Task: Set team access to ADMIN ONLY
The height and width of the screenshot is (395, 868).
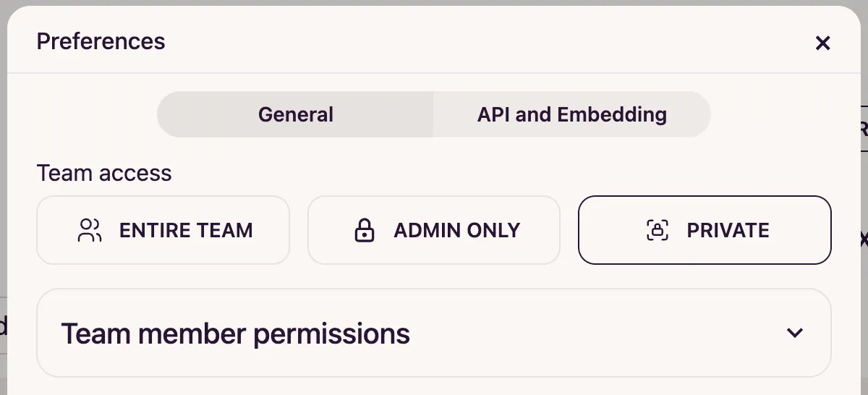Action: pos(434,230)
